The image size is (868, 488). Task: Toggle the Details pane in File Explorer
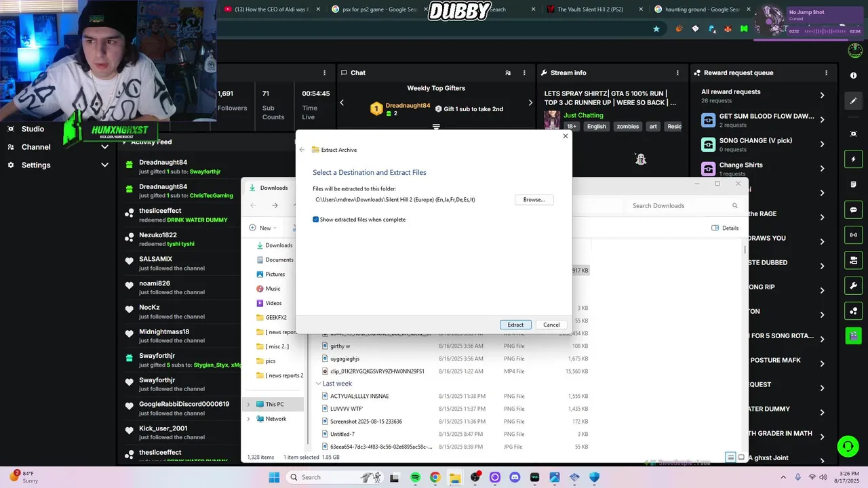[725, 228]
